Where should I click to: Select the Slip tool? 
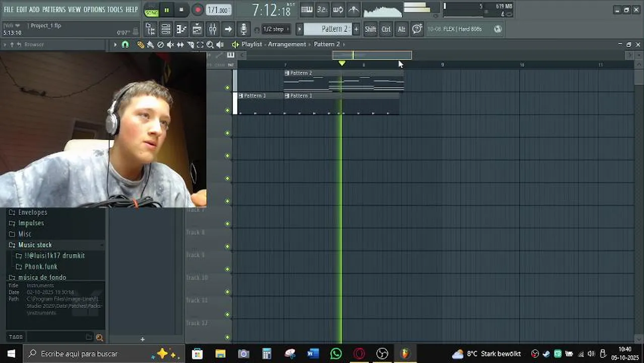pos(180,44)
